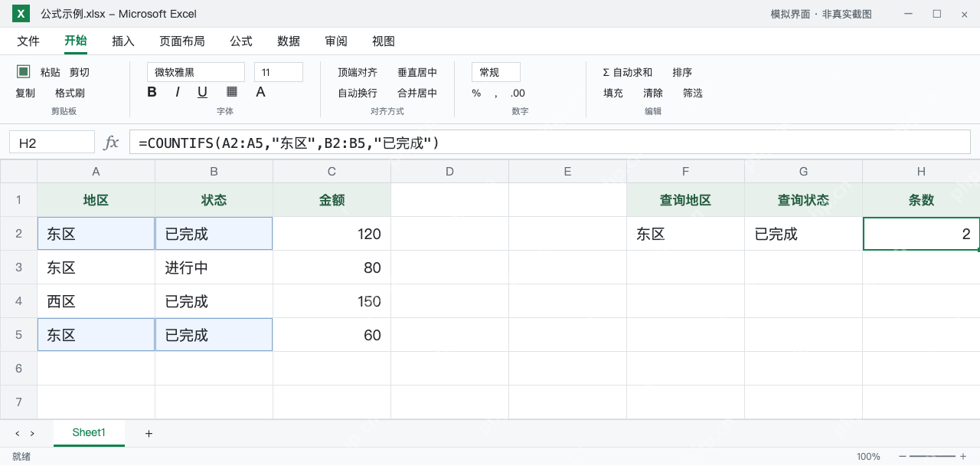The image size is (980, 466).
Task: Toggle italic formatting (I)
Action: click(x=178, y=92)
